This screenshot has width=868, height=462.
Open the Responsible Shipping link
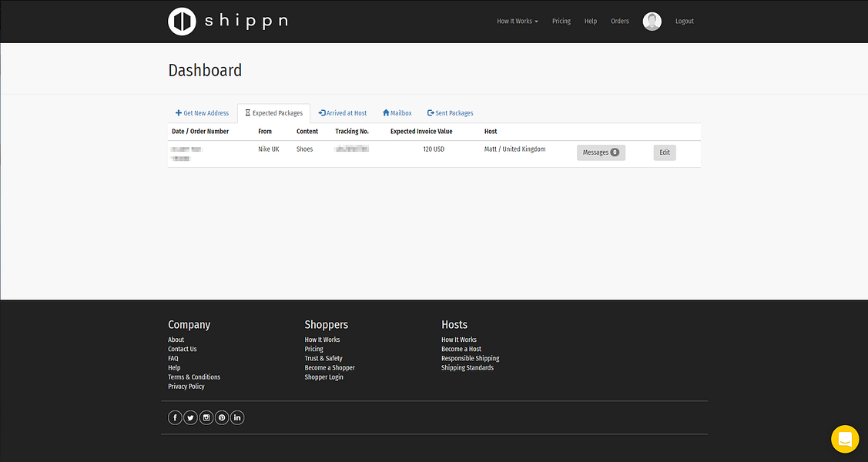pyautogui.click(x=471, y=359)
